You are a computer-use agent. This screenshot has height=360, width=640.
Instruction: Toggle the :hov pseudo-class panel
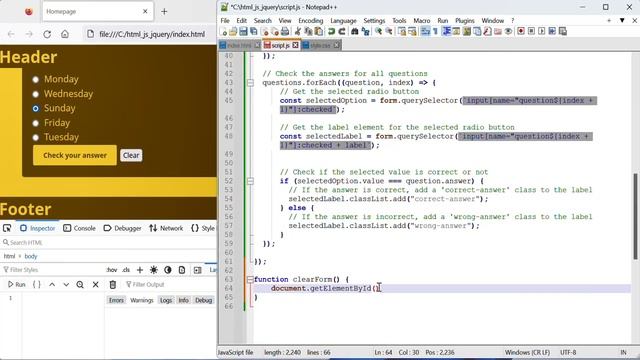click(x=111, y=270)
